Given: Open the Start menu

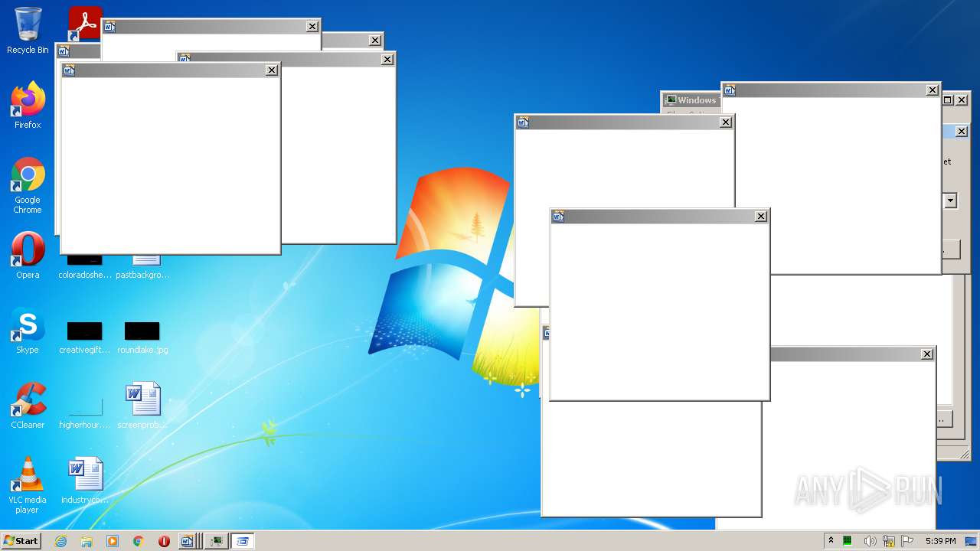Looking at the screenshot, I should (x=21, y=541).
